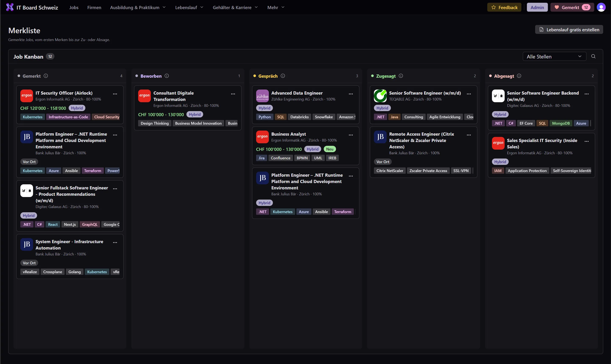Screen dimensions: 611x364
Task: Click the Julius Bär logo on System Engineer card
Action: 26,244
